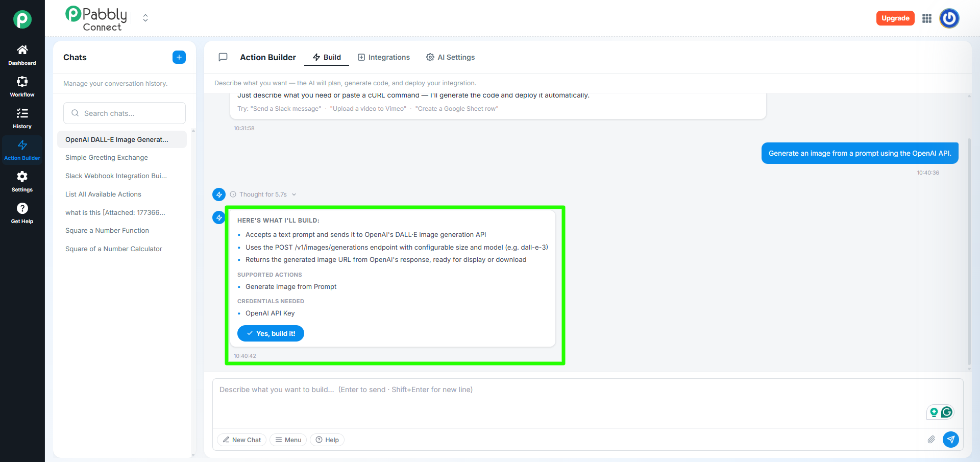Switch to the Integrations tab

tap(384, 57)
